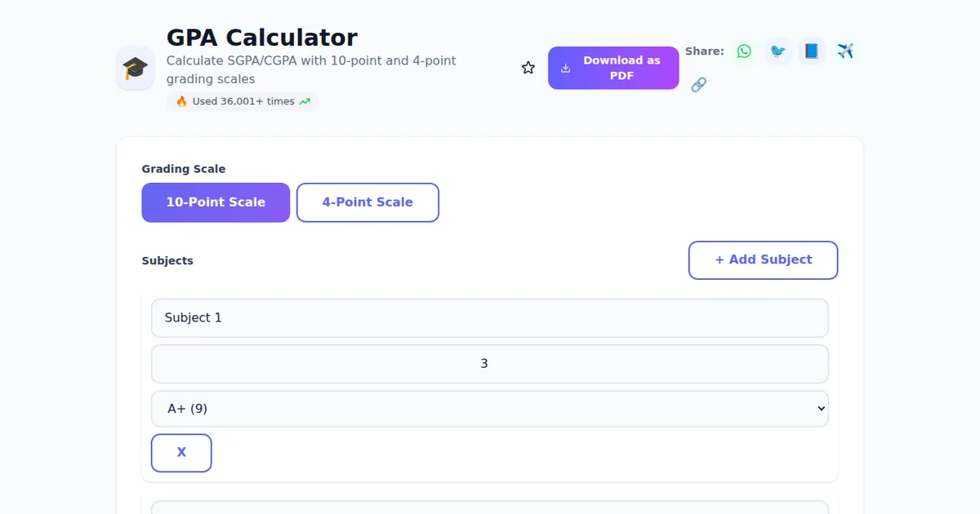
Task: Share the calculator on WhatsApp
Action: (x=744, y=51)
